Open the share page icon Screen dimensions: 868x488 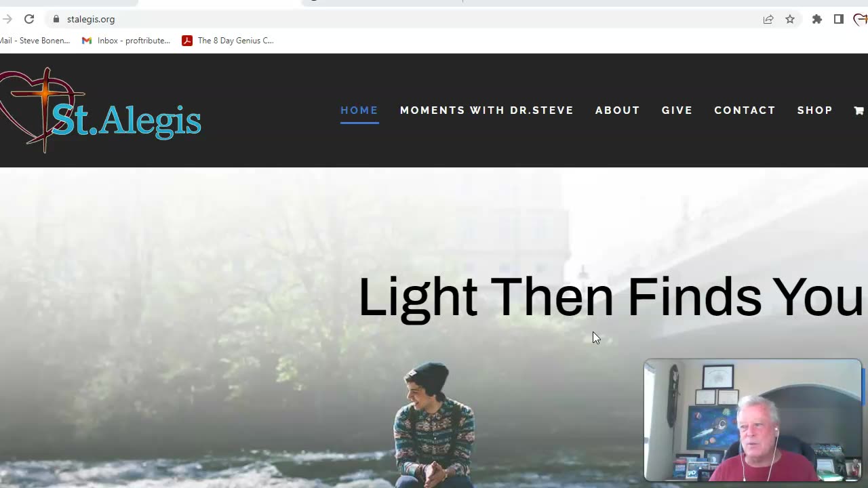pos(768,19)
